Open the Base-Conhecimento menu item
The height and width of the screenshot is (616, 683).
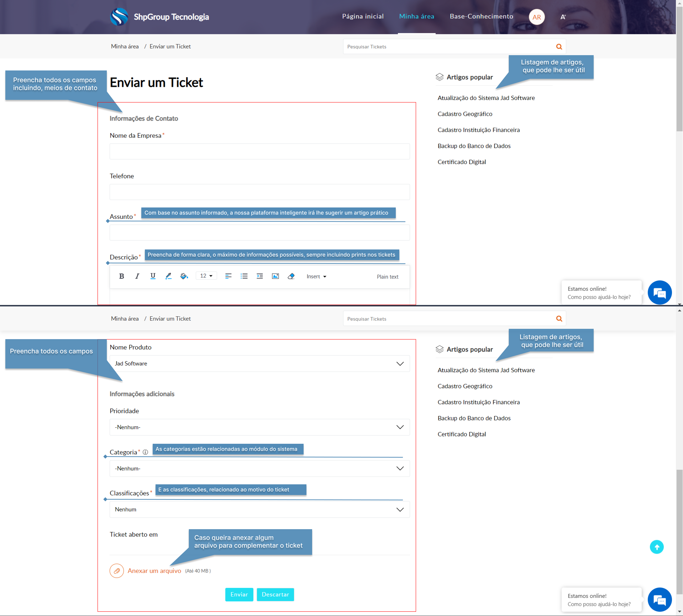pos(481,16)
